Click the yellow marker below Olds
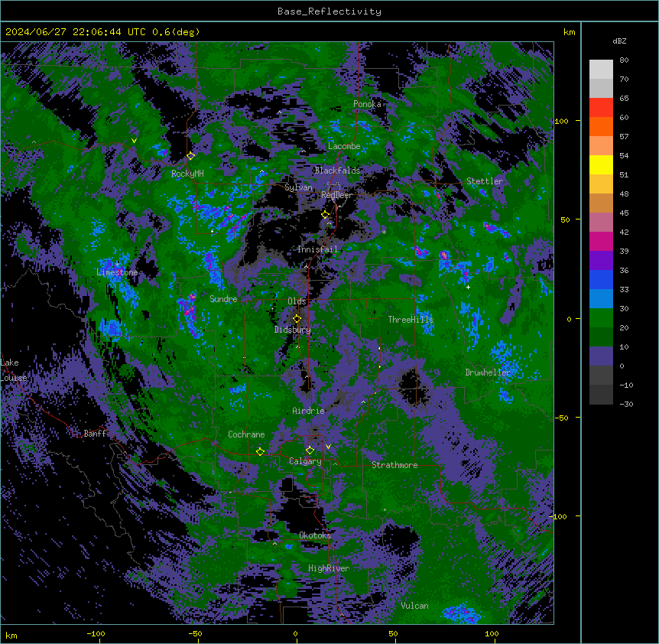 297,319
